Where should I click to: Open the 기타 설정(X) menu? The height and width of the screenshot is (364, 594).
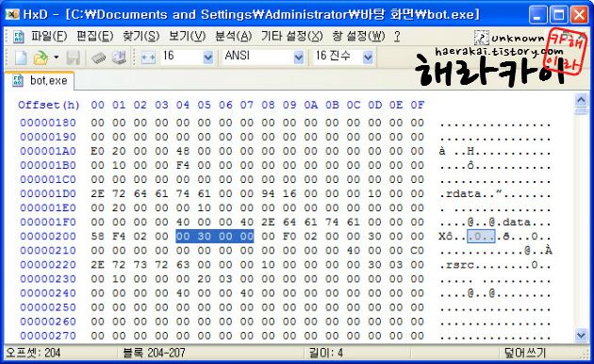click(291, 37)
